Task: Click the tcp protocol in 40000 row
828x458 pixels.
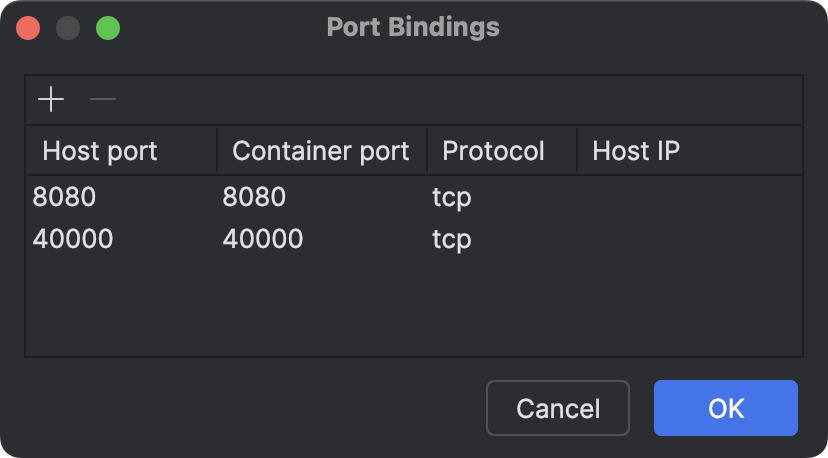Action: point(451,239)
